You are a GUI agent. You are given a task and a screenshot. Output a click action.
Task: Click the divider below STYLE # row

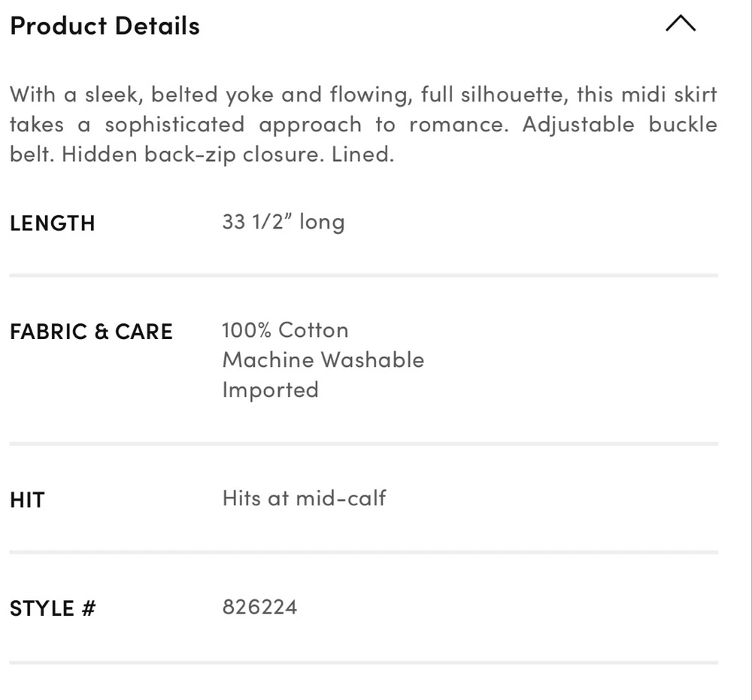click(x=363, y=662)
